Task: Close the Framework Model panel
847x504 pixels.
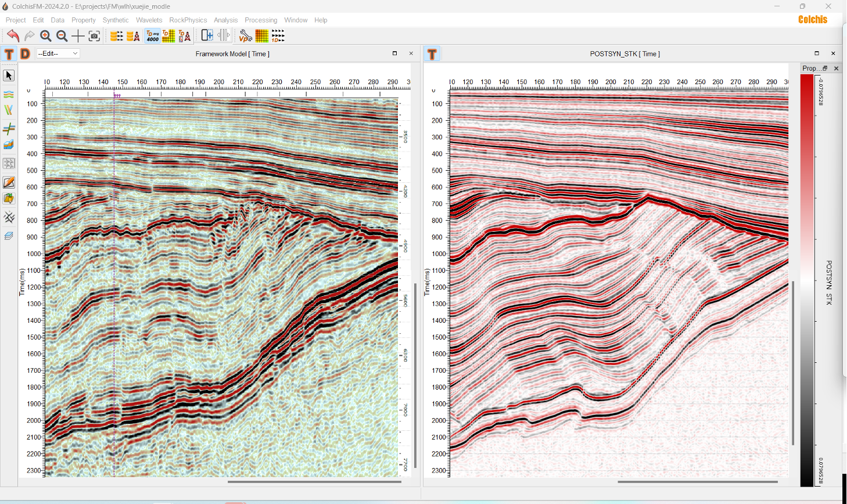Action: pos(411,53)
